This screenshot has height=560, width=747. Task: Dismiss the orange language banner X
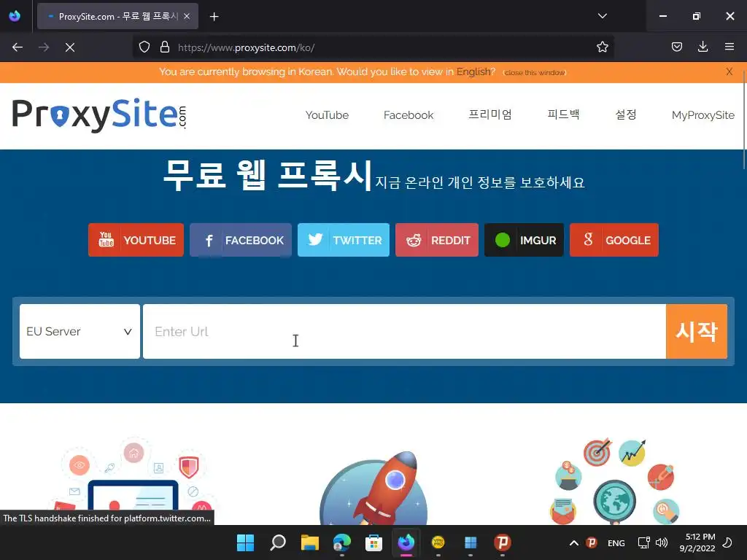click(x=729, y=72)
